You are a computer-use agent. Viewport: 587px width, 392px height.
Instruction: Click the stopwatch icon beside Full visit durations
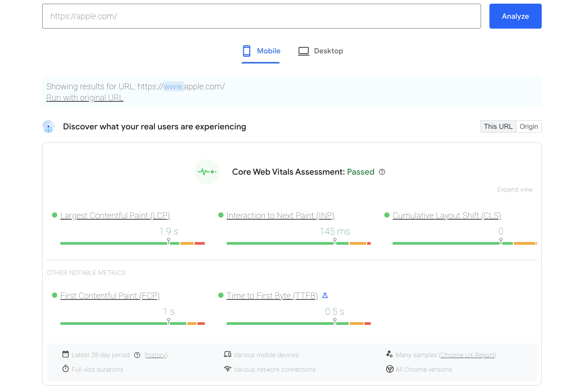[66, 369]
